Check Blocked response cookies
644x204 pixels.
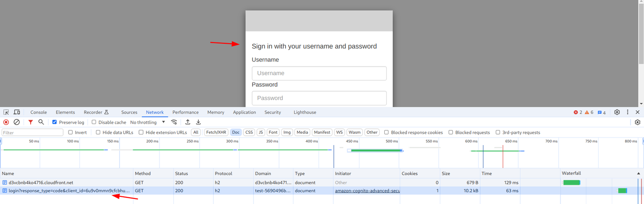coord(386,132)
